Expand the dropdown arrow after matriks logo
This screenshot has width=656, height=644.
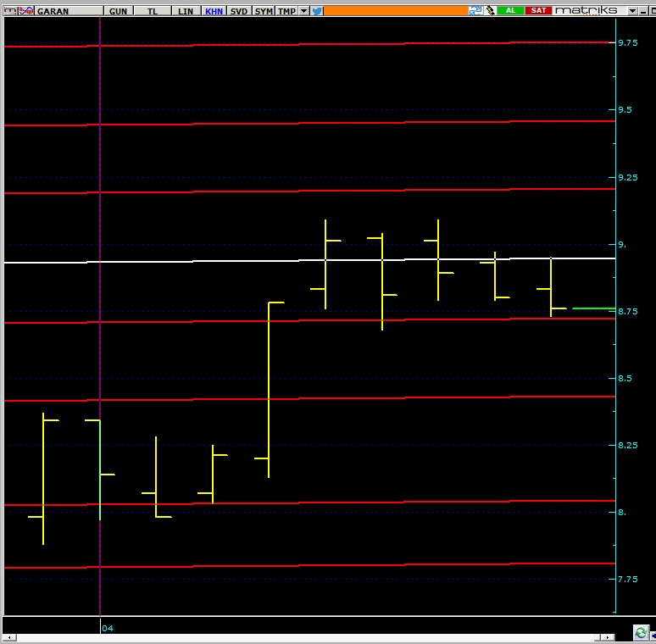pyautogui.click(x=632, y=11)
